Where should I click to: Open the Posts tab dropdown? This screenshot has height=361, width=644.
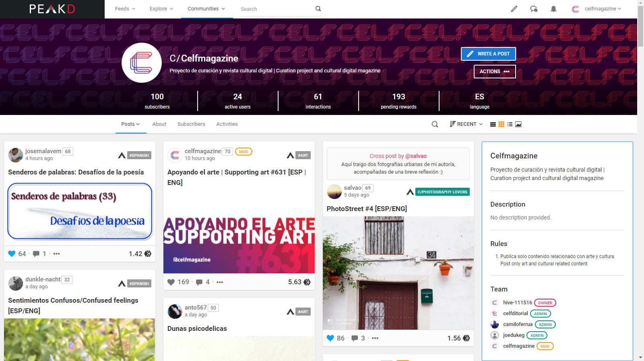pos(130,124)
